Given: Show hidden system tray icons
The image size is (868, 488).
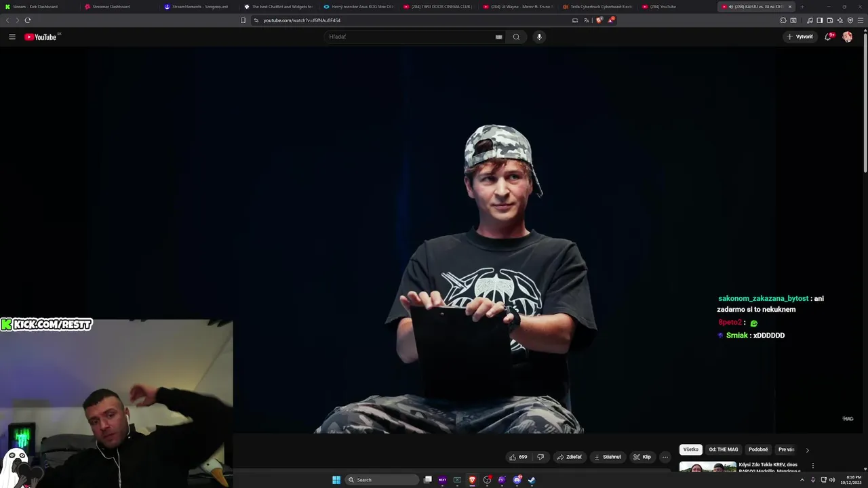Looking at the screenshot, I should click(802, 480).
